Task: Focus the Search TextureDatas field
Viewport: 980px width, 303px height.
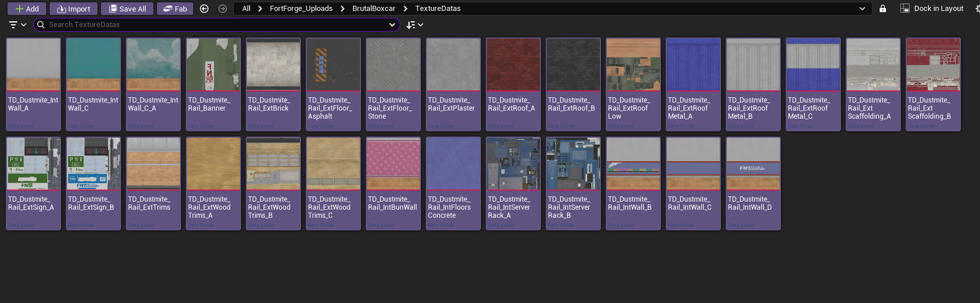Action: point(216,25)
